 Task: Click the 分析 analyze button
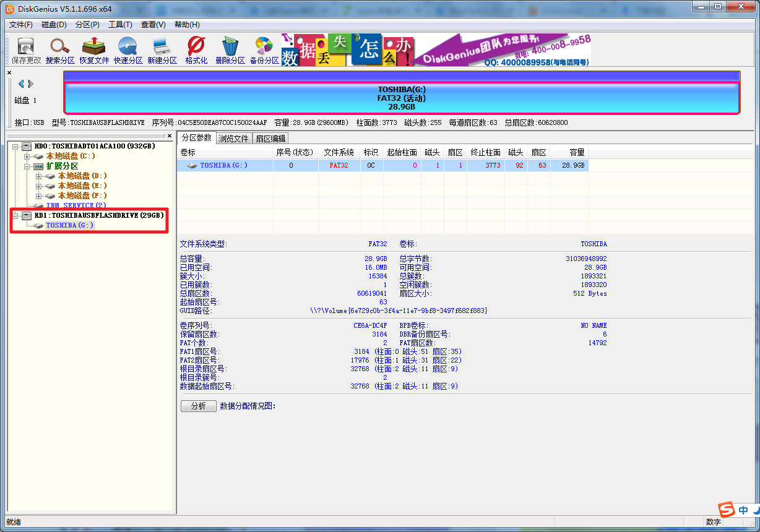coord(199,406)
